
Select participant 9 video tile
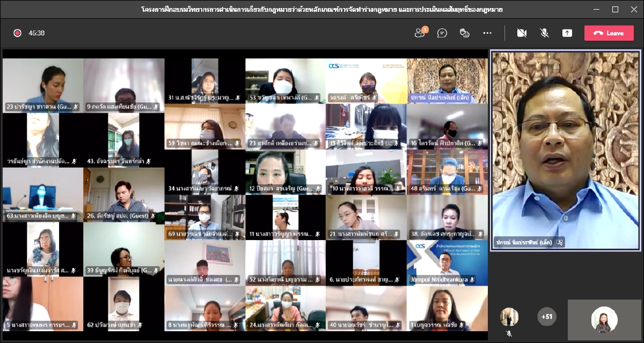(124, 85)
